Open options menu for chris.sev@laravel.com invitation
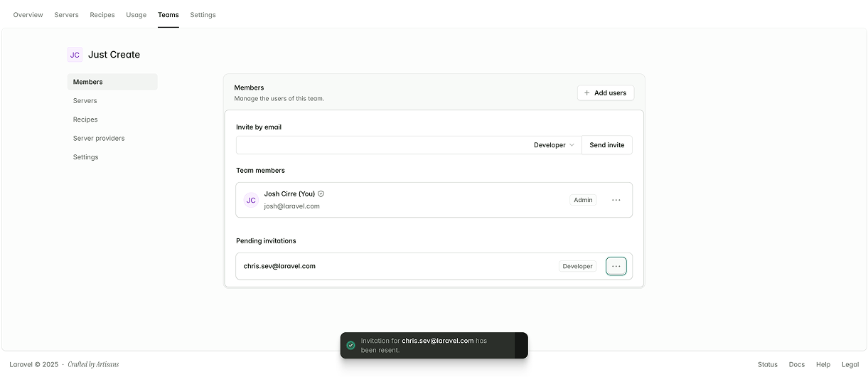Viewport: 868px width, 377px height. (616, 266)
